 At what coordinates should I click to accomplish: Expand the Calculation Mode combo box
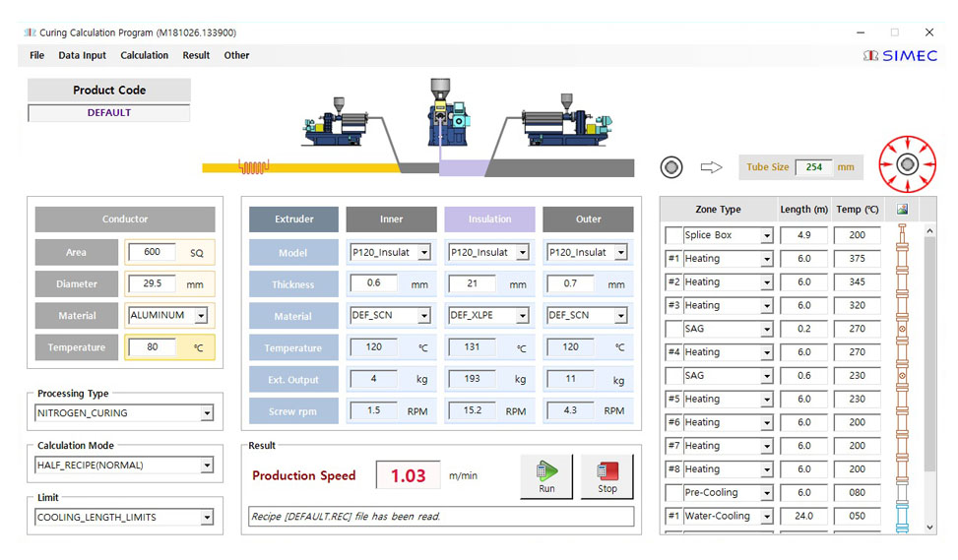pyautogui.click(x=207, y=466)
